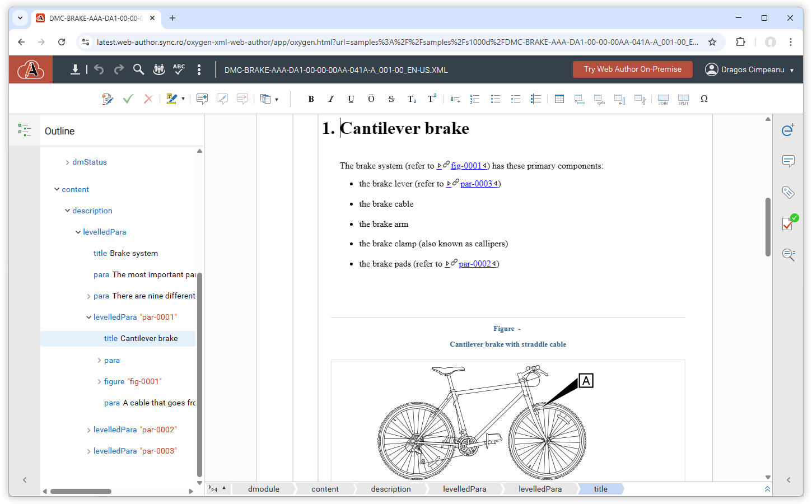Highlight the selected text

click(x=171, y=99)
